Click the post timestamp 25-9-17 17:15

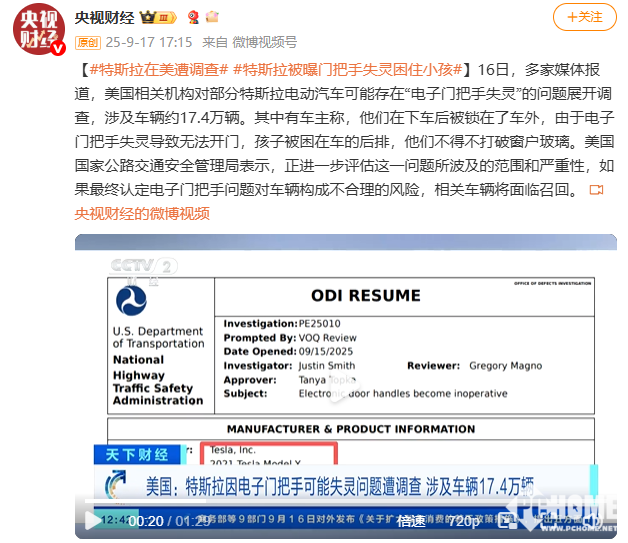click(150, 42)
